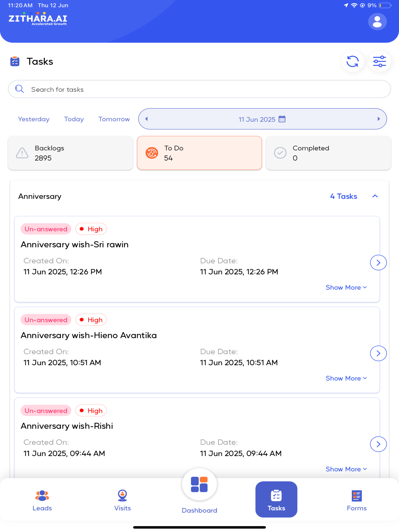Switch to the Visits tab
Screen dimensions: 399x532
click(122, 500)
